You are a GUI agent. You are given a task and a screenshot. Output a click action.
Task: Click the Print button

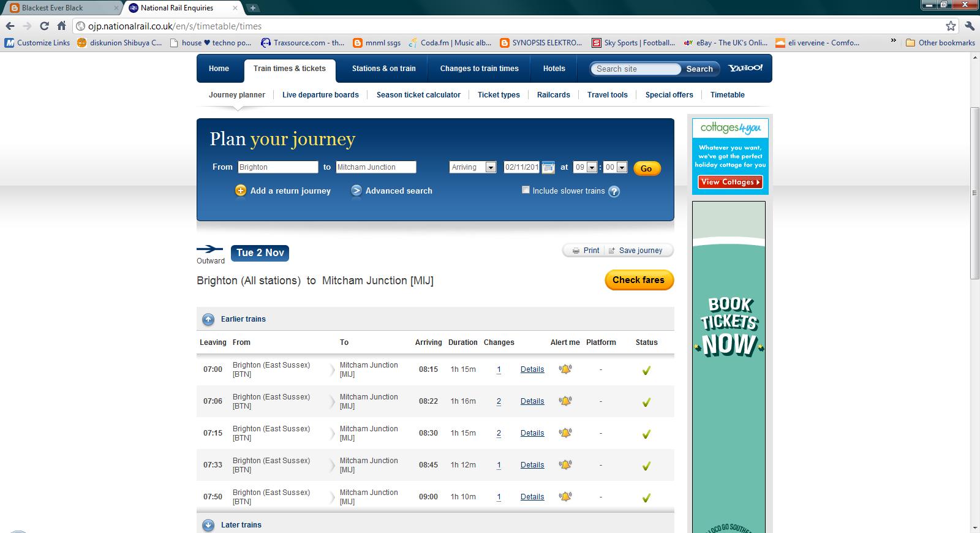tap(586, 251)
